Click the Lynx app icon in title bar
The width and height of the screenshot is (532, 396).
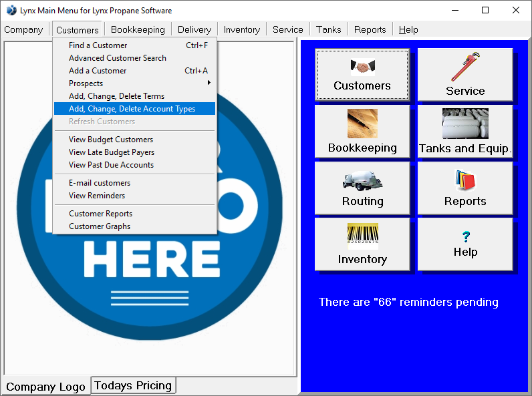click(x=11, y=10)
